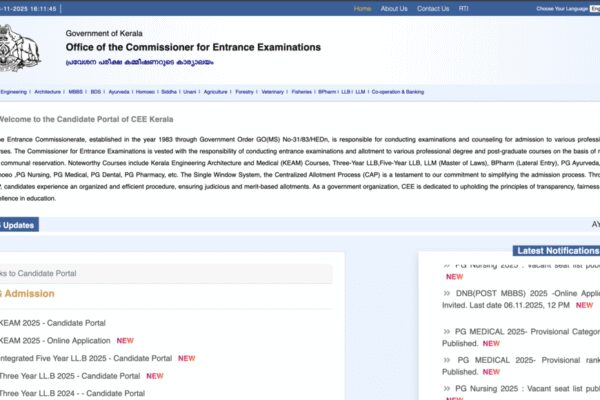This screenshot has width=600, height=400.
Task: Open the LLM course link
Action: click(360, 92)
